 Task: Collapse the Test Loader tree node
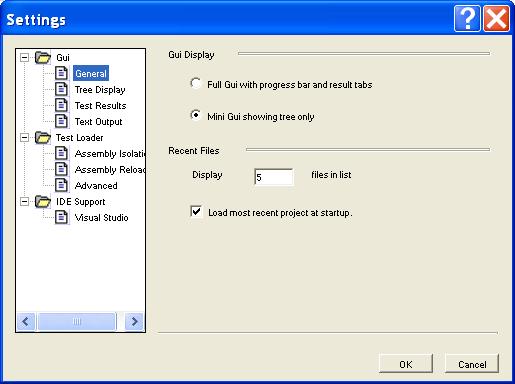24,137
